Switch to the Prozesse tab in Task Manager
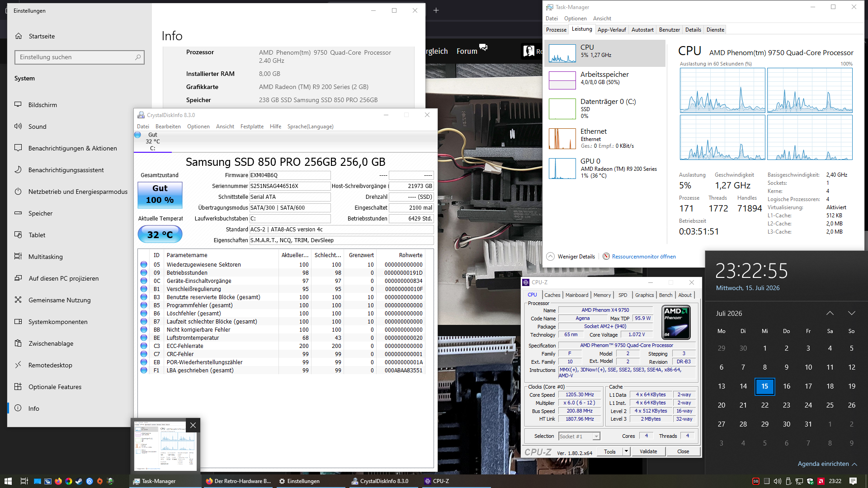The image size is (868, 488). (x=556, y=29)
